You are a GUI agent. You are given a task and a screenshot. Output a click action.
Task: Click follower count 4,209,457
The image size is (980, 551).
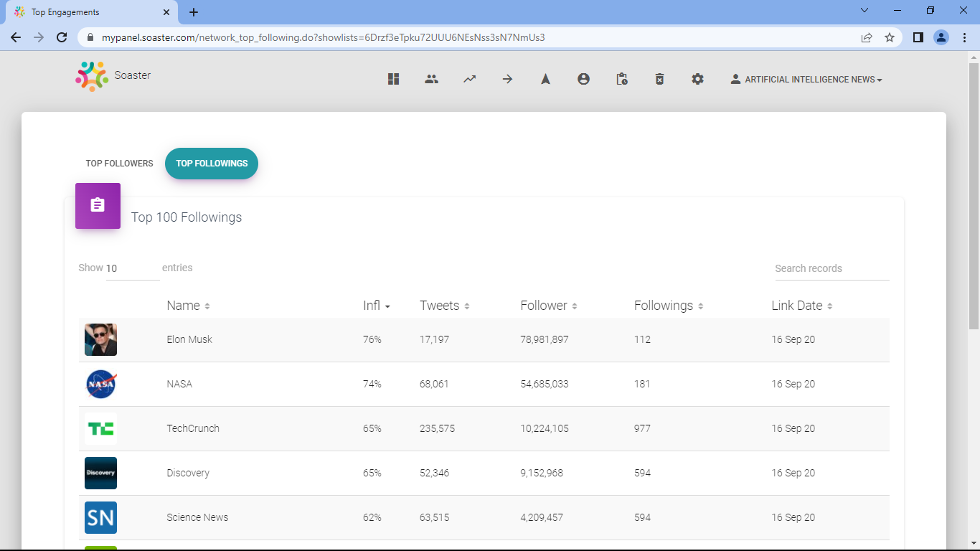click(x=542, y=517)
